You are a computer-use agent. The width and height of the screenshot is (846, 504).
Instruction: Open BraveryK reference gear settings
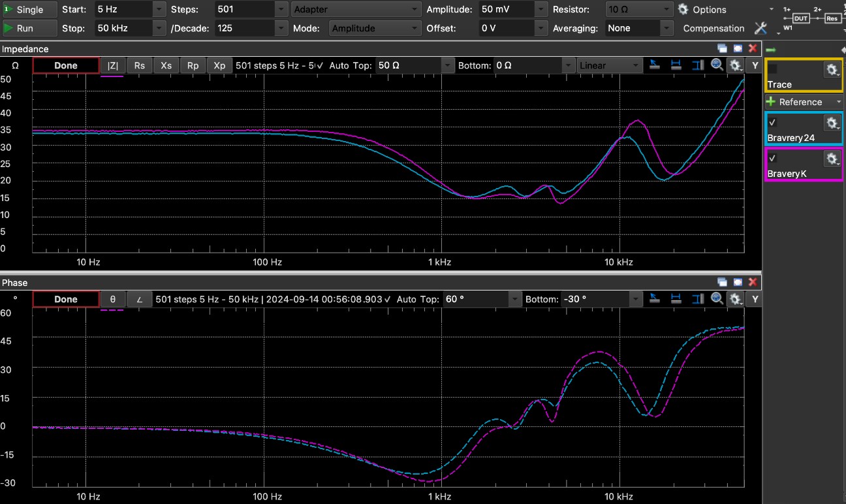click(832, 159)
